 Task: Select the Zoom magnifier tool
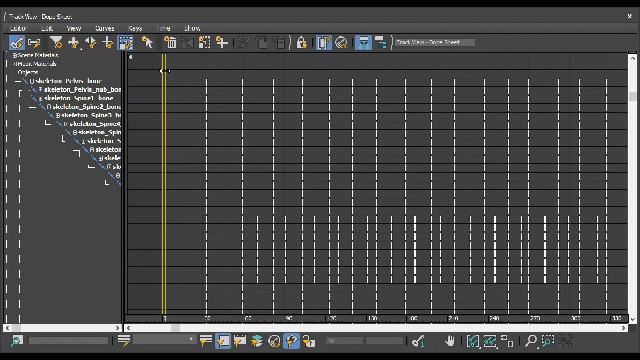click(x=531, y=341)
